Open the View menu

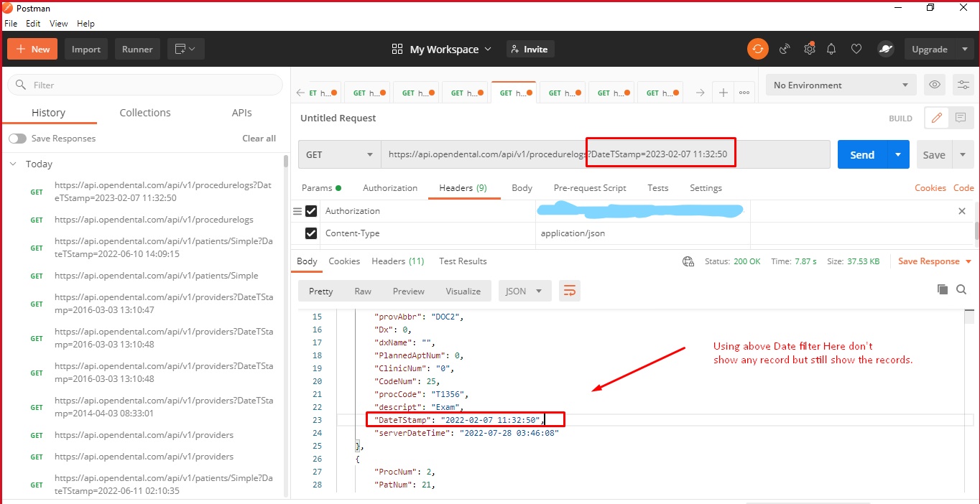click(59, 24)
